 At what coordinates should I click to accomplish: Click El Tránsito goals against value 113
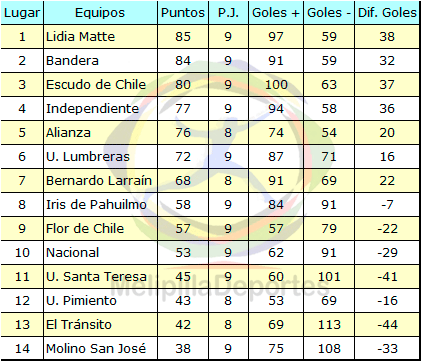pos(329,325)
